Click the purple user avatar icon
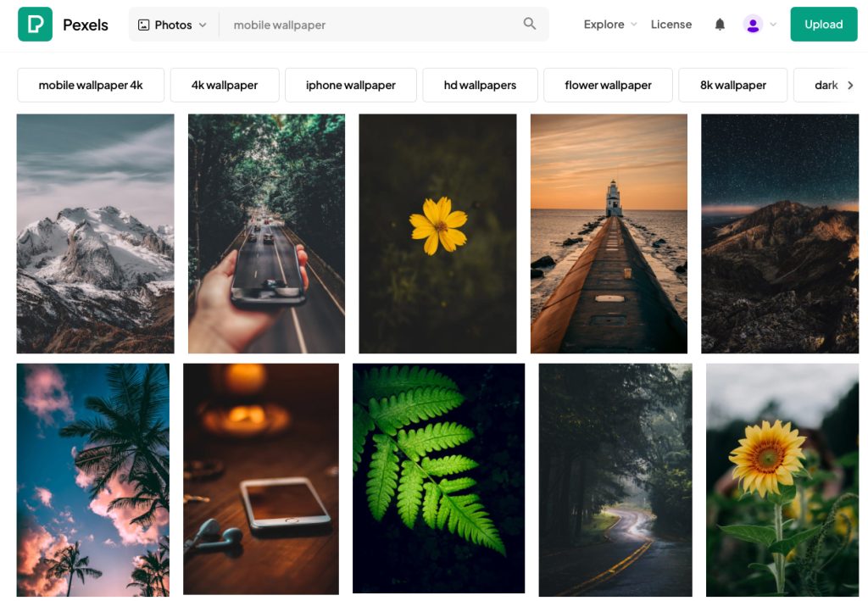 (752, 25)
